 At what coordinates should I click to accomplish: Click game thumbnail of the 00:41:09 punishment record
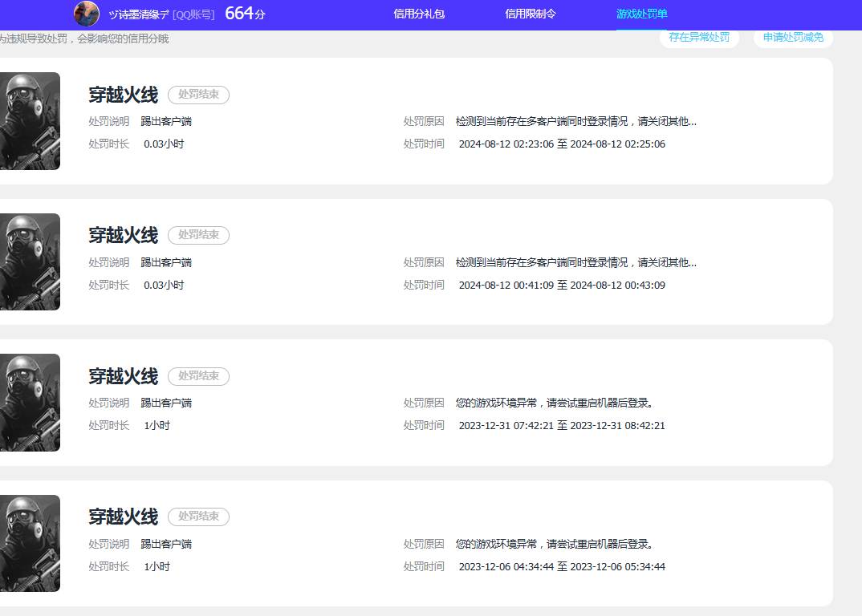click(x=30, y=261)
